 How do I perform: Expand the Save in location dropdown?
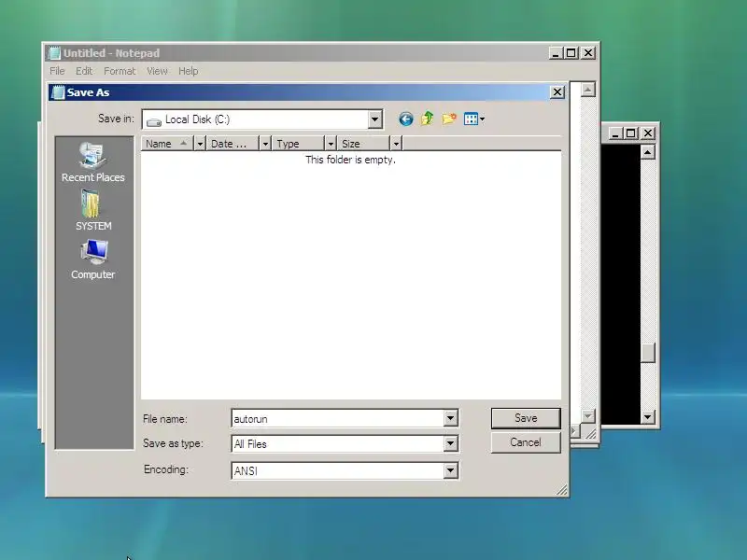(375, 119)
